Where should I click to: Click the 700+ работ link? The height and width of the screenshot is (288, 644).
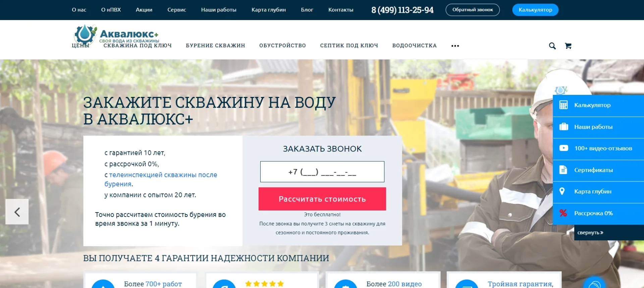pyautogui.click(x=164, y=284)
